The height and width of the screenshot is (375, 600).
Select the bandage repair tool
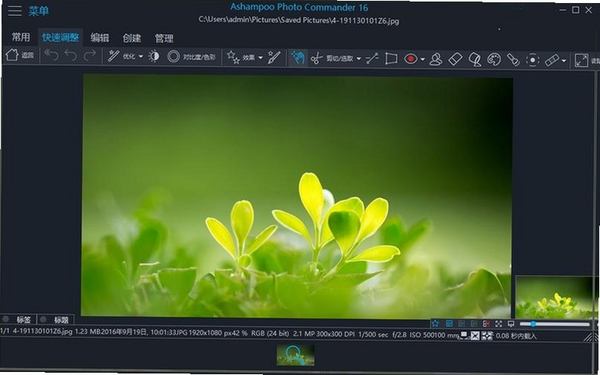[551, 60]
